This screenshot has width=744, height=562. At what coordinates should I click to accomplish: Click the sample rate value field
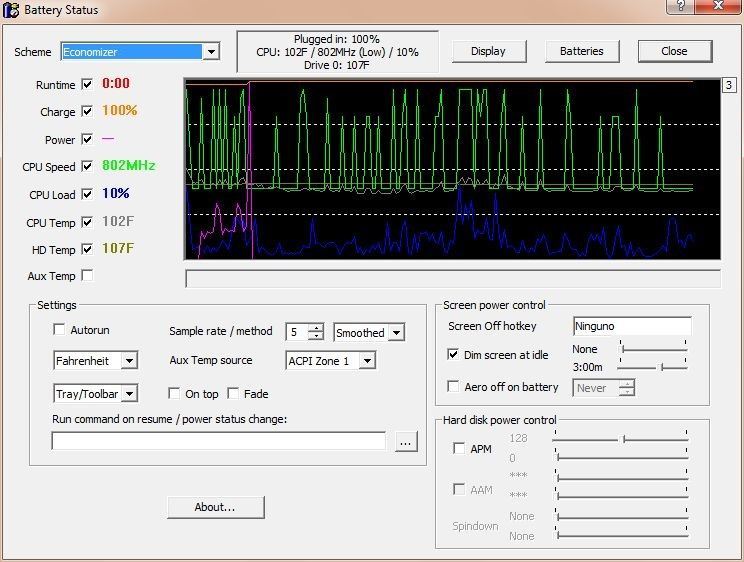[297, 332]
